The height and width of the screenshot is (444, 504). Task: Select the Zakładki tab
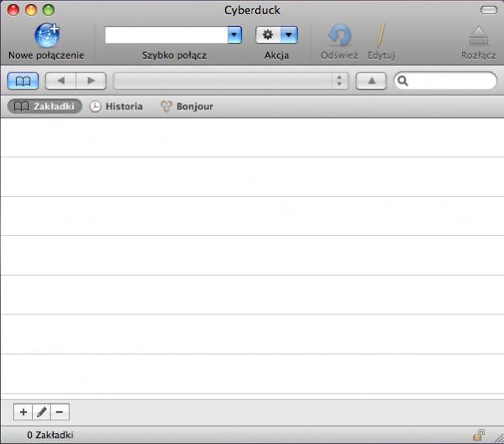coord(44,106)
